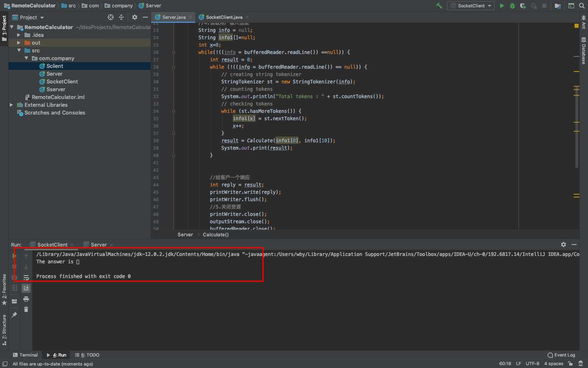The height and width of the screenshot is (368, 588).
Task: Collapse the com.company package
Action: (x=27, y=58)
